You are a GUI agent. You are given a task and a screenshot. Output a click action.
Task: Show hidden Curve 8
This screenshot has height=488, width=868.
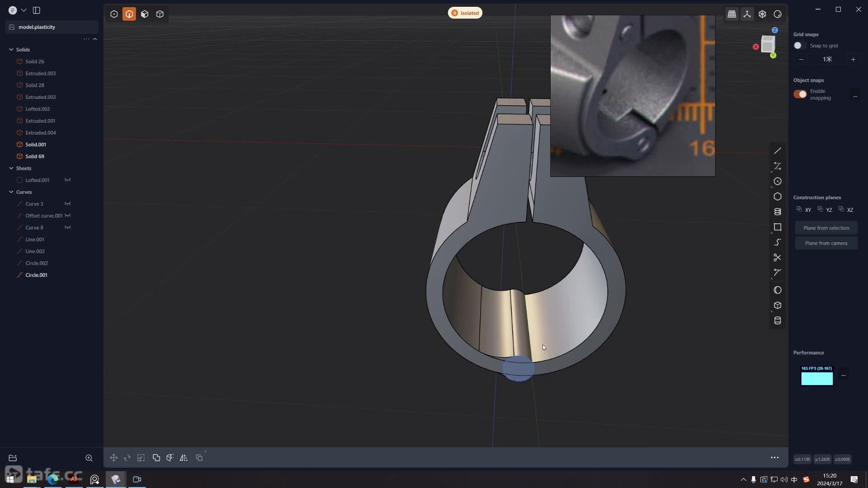[68, 227]
